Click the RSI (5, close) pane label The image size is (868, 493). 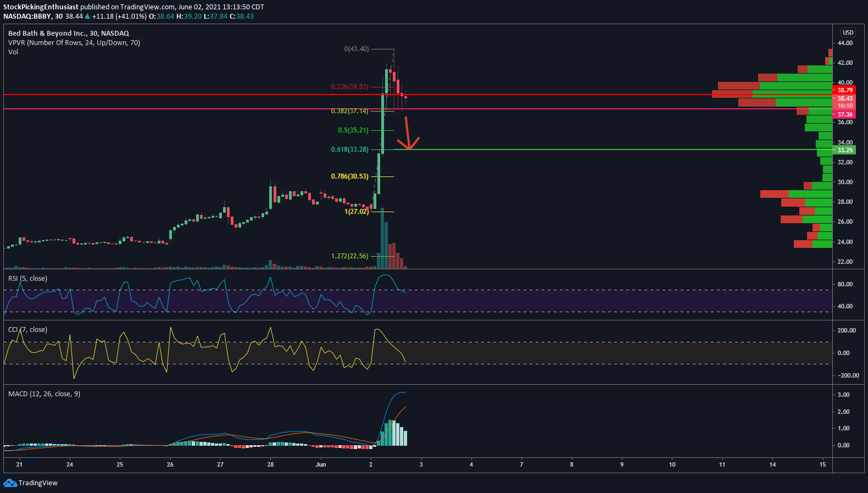pyautogui.click(x=27, y=279)
